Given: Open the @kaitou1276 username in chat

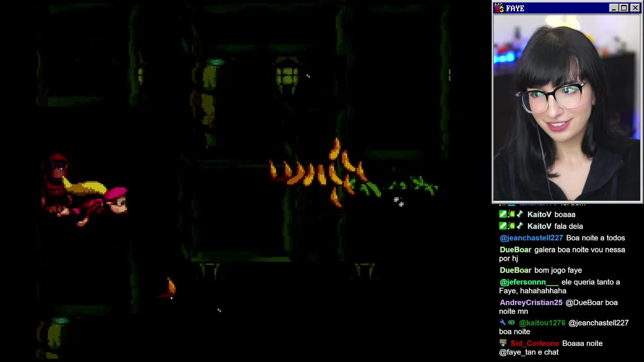Looking at the screenshot, I should (x=542, y=323).
